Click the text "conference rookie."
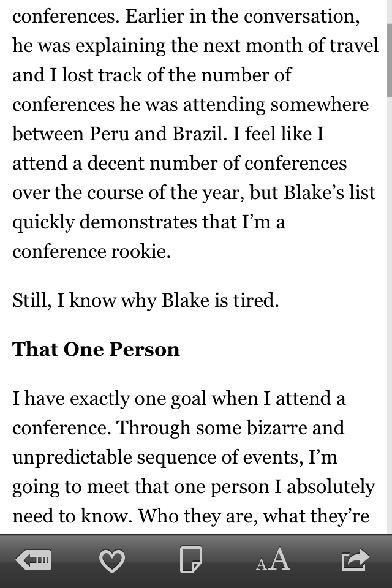The height and width of the screenshot is (588, 392). tap(91, 252)
